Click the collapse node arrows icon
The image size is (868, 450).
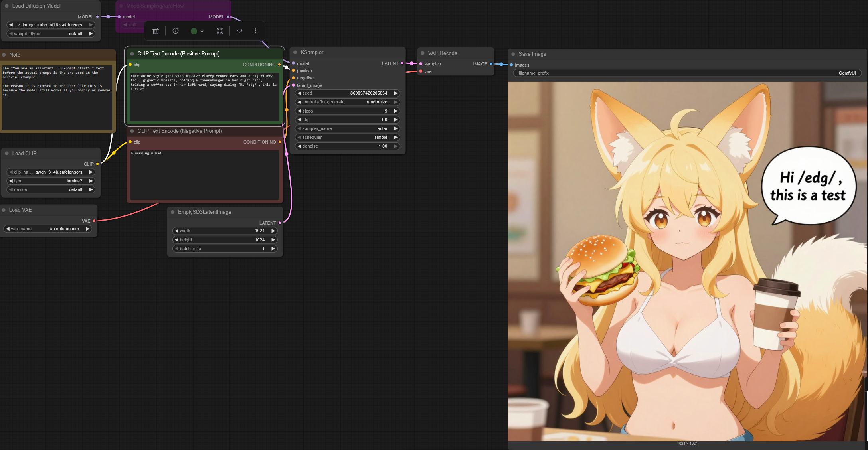(x=220, y=31)
